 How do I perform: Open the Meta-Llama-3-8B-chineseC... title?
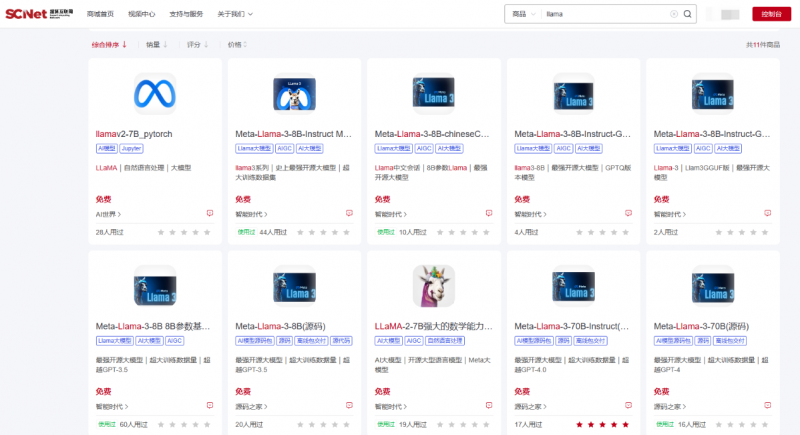coord(432,134)
